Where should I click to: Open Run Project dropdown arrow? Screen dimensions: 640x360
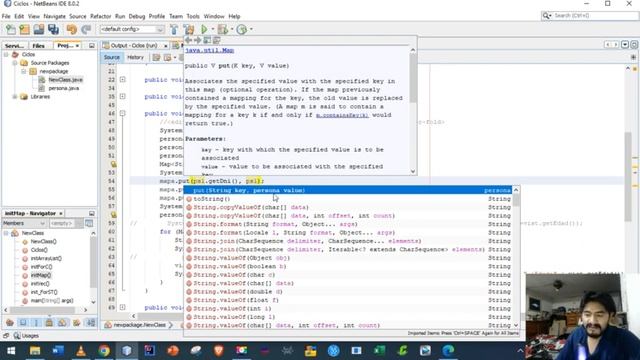tap(212, 29)
